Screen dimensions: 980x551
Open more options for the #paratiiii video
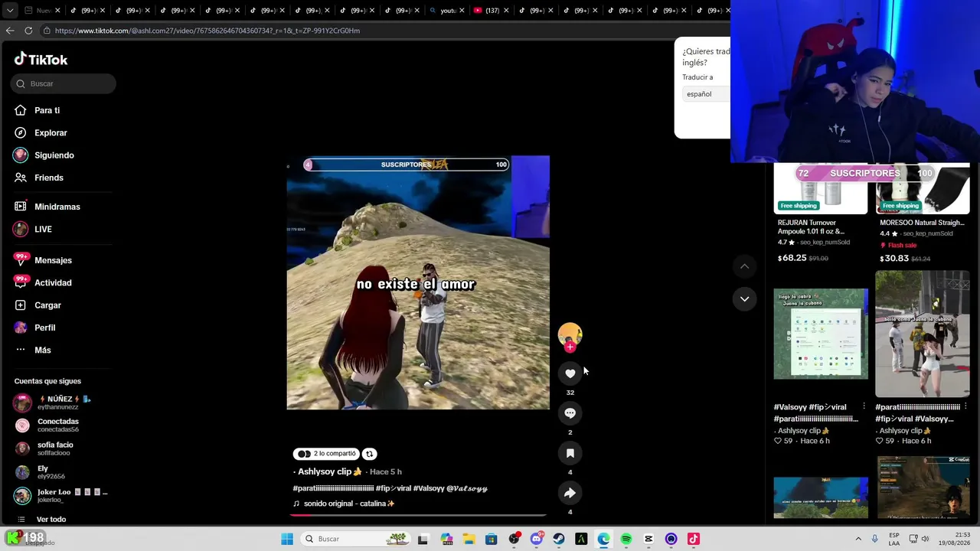[x=965, y=406]
